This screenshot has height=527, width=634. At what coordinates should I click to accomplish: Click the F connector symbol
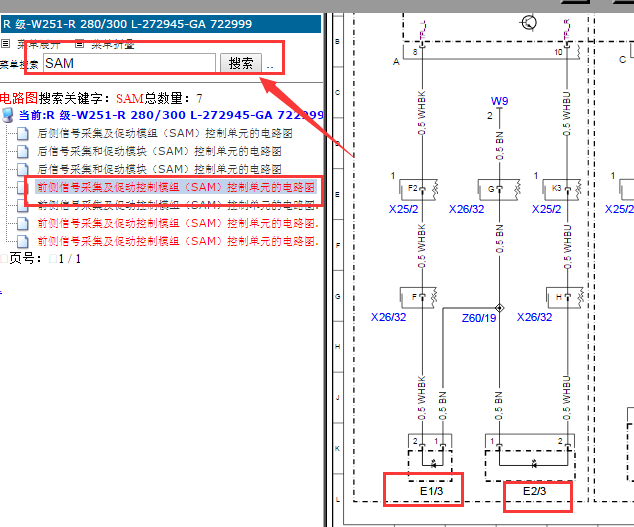pos(419,297)
